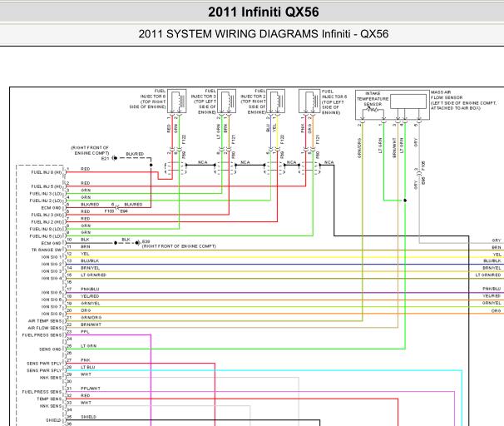Screen dimensions: 504x426
Task: Click the ION SIG 2 pin label
Action: click(x=52, y=264)
